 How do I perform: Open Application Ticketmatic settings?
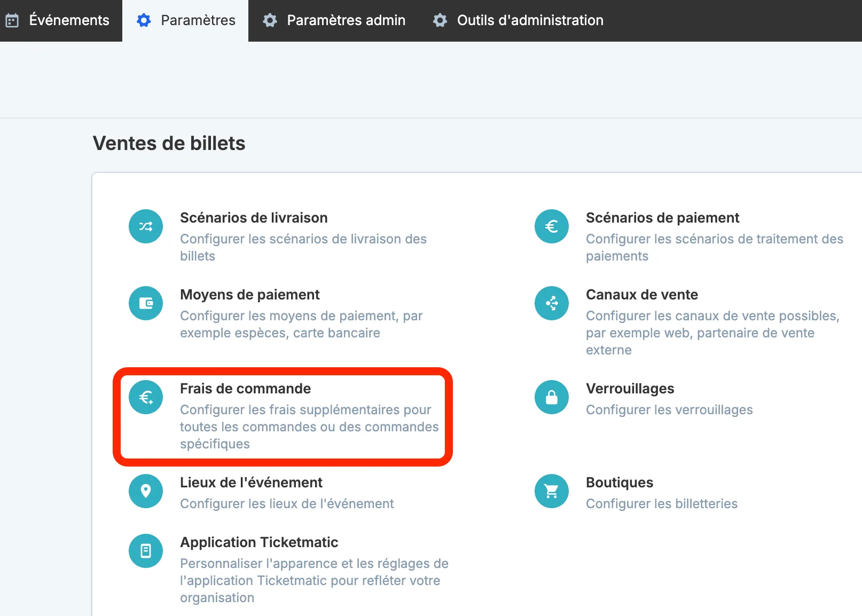259,542
